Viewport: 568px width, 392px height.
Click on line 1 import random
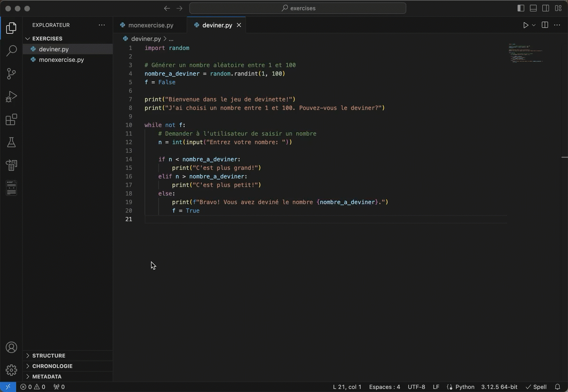(x=166, y=48)
